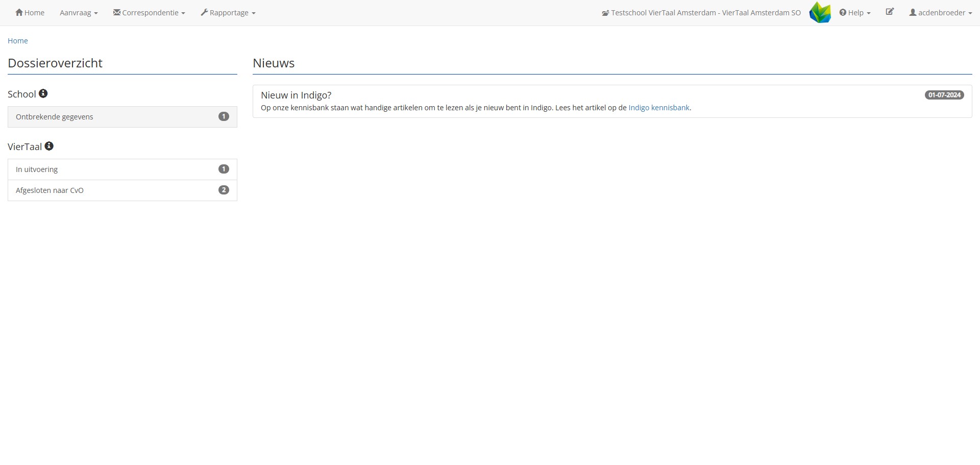Open the Rapportage dropdown menu
Image resolution: width=980 pixels, height=465 pixels.
pyautogui.click(x=228, y=13)
